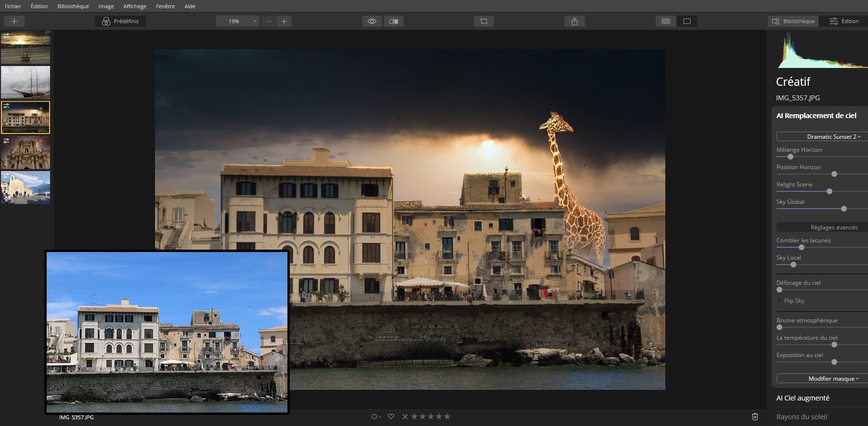
Task: Expand the Rayons du soleil tool
Action: (802, 417)
